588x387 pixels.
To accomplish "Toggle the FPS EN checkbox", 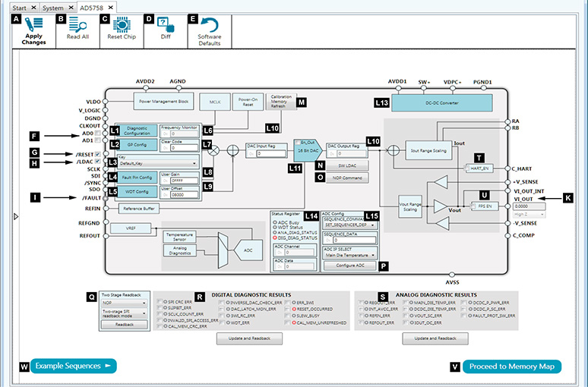I will [473, 206].
